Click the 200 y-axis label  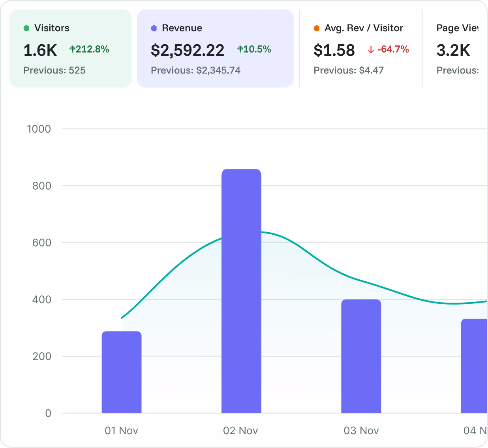point(42,356)
